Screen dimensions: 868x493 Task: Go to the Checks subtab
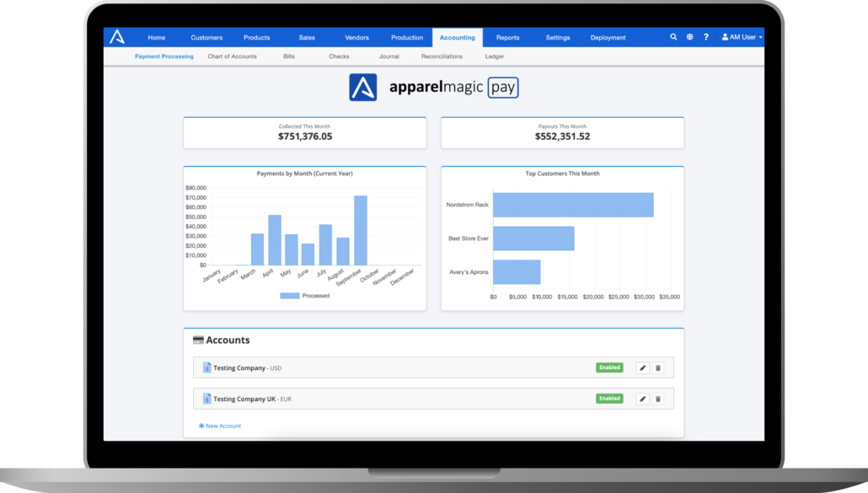[339, 56]
